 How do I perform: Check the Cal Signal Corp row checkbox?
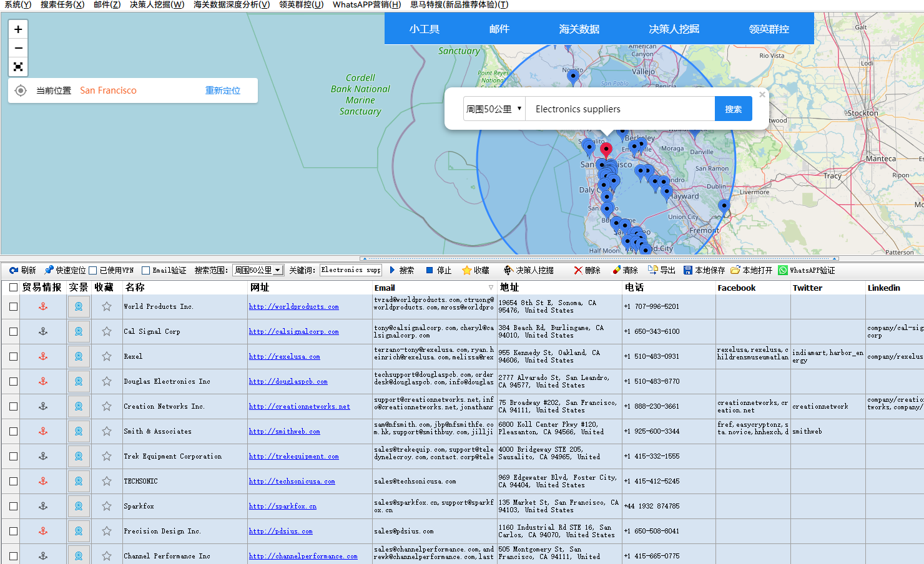point(13,331)
